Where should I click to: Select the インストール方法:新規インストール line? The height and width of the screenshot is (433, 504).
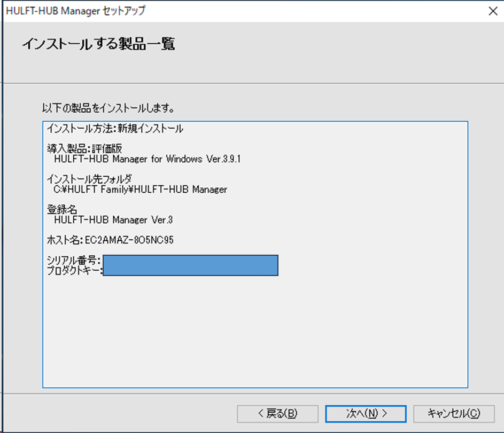tap(115, 129)
